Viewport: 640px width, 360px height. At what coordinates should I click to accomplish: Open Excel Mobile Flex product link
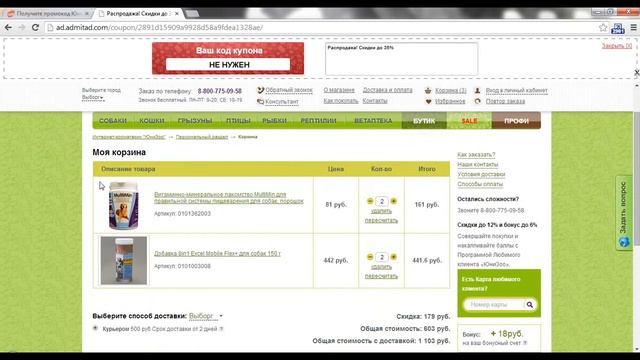tap(217, 253)
